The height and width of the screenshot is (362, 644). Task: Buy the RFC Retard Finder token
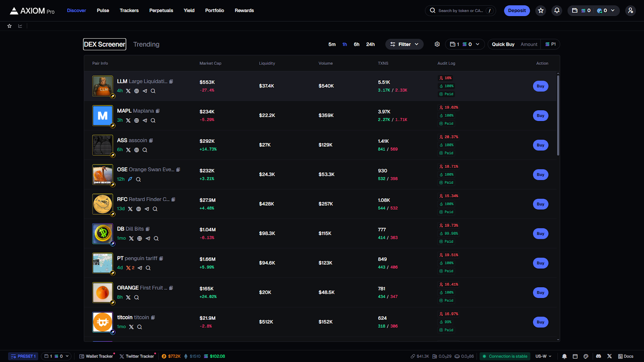(541, 204)
